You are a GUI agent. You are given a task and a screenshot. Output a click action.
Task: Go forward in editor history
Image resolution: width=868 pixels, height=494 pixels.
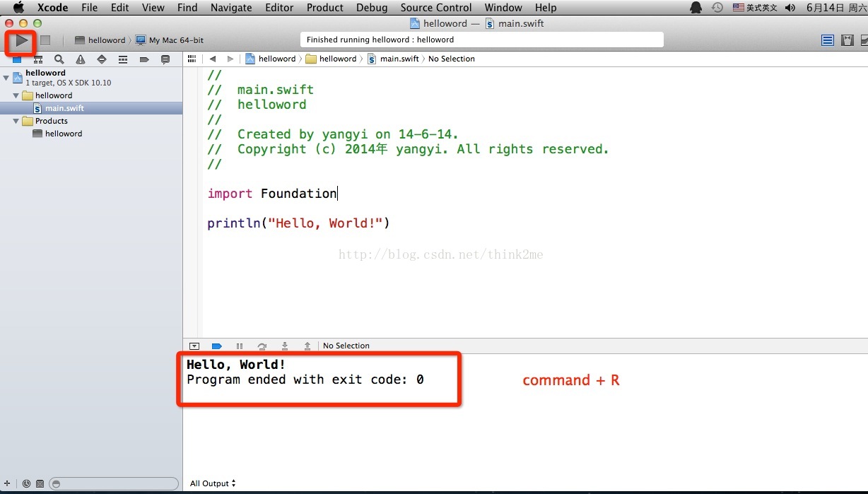[x=230, y=59]
